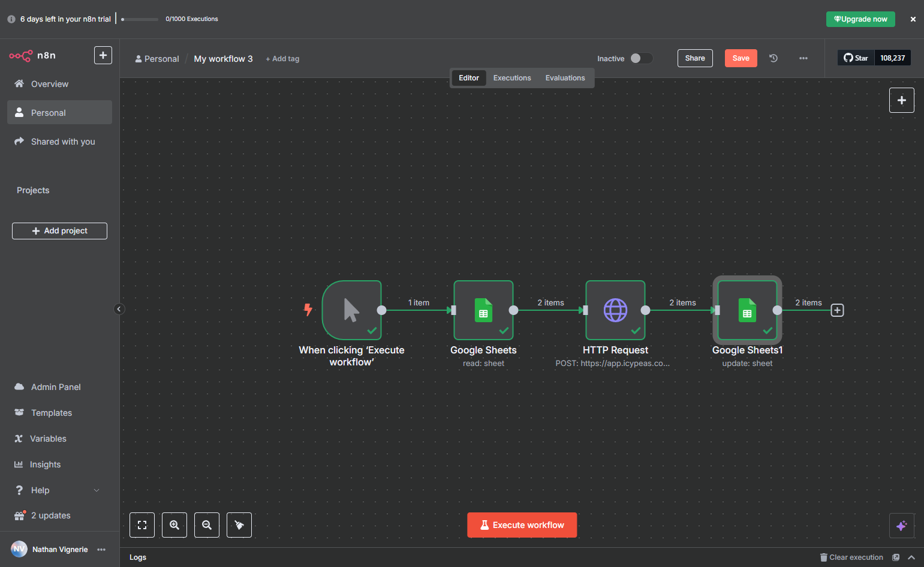Open user menu dots beside Nathan Vignerie
The width and height of the screenshot is (924, 567).
click(101, 550)
